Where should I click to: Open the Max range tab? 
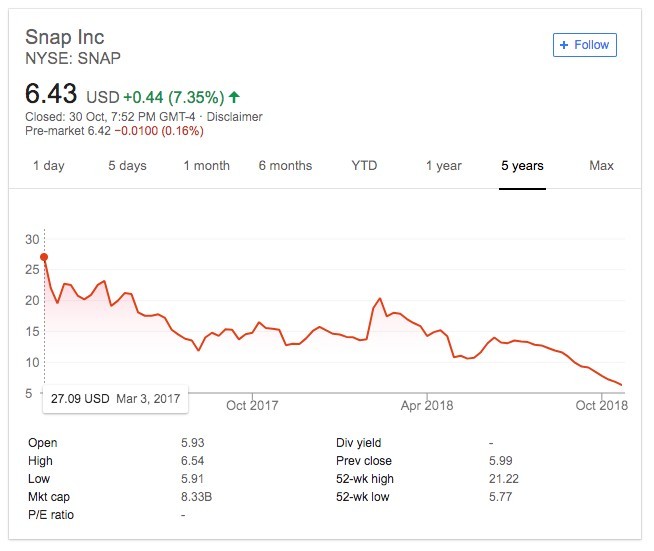601,166
